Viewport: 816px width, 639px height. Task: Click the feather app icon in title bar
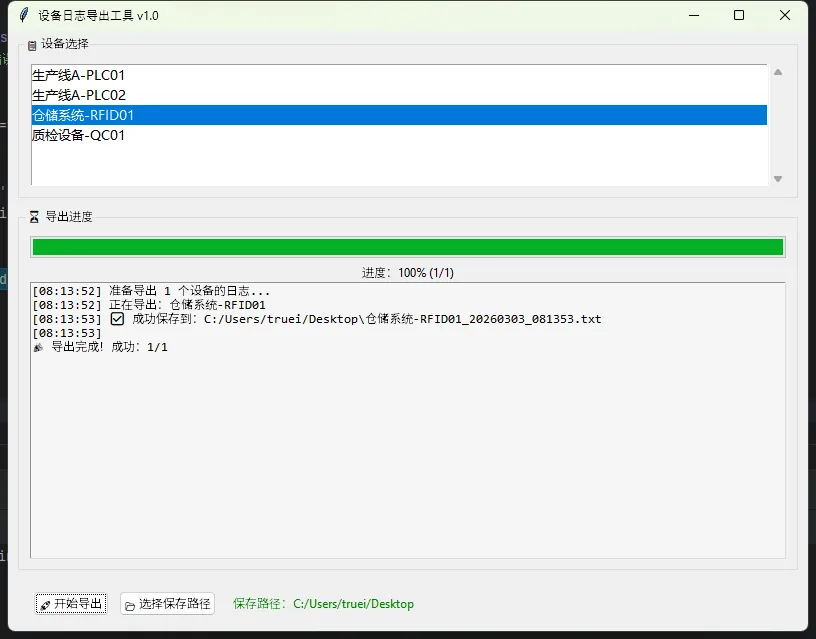click(x=24, y=15)
